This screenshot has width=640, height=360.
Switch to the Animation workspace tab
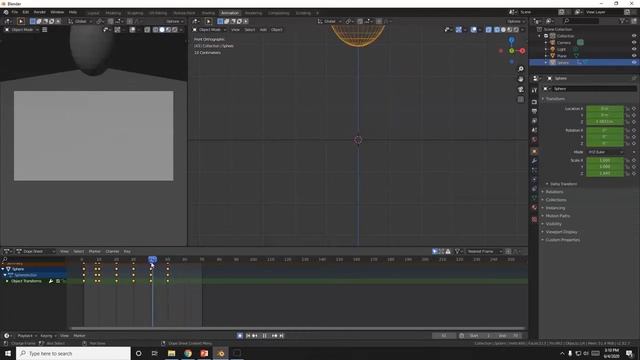[230, 13]
